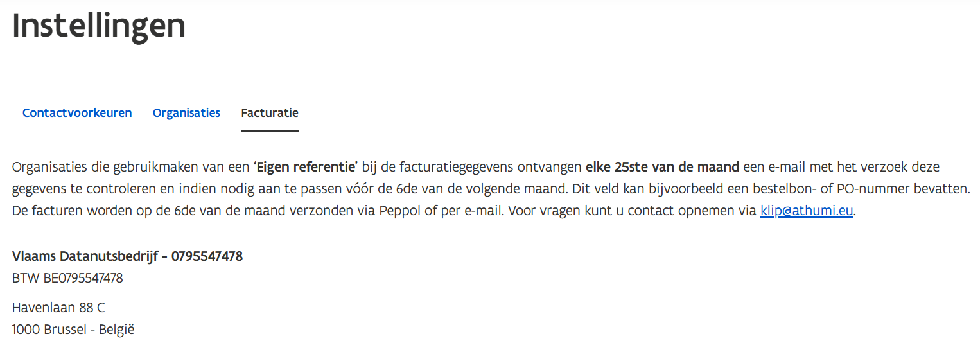Click the bold 'elke 25ste van de maand' text

point(663,168)
